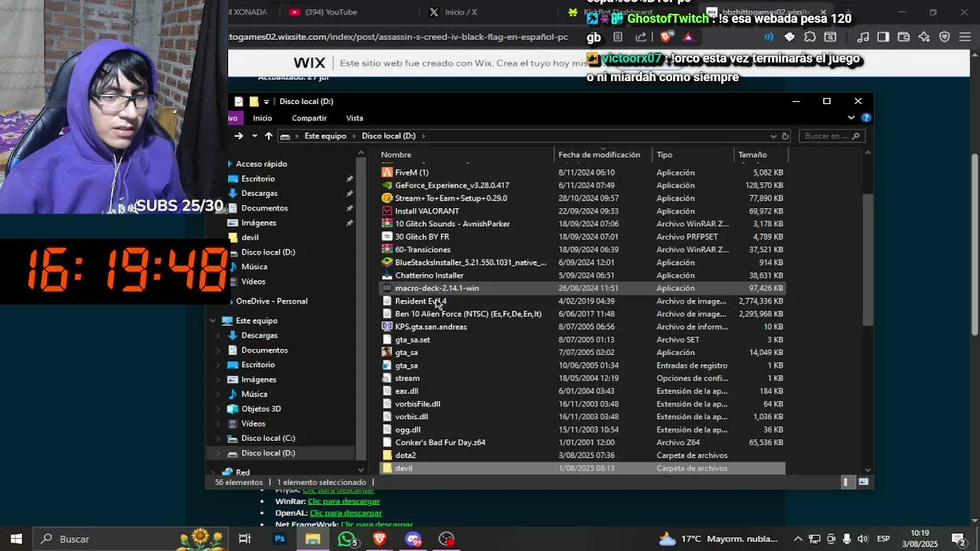This screenshot has height=551, width=980.
Task: Open Brave VPN shield icon
Action: 944,37
